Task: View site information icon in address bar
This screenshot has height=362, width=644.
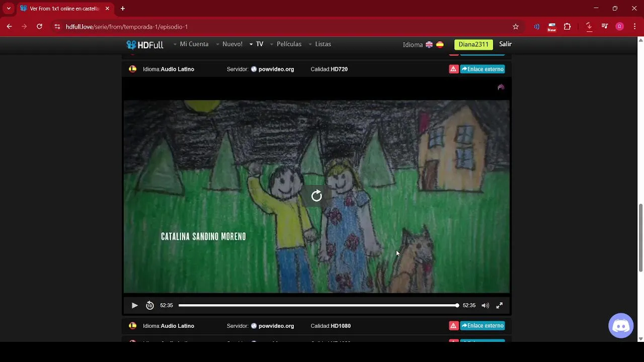Action: point(57,27)
